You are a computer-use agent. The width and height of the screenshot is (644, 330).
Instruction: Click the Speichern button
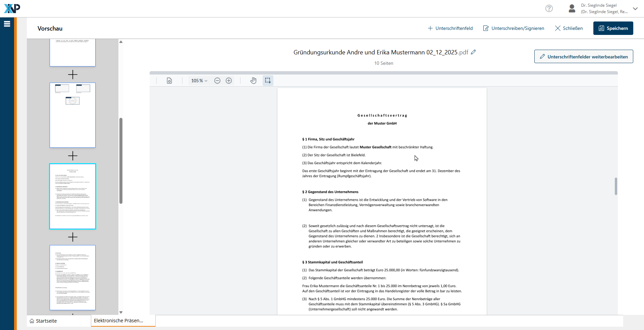pyautogui.click(x=613, y=28)
